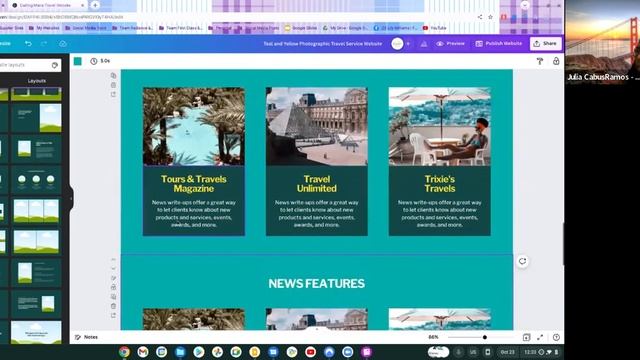
Task: Open the Files app from the shelf
Action: pyautogui.click(x=180, y=352)
